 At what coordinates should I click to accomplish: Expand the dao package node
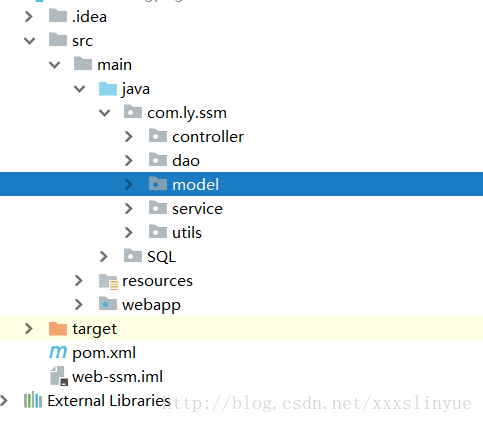pyautogui.click(x=129, y=161)
